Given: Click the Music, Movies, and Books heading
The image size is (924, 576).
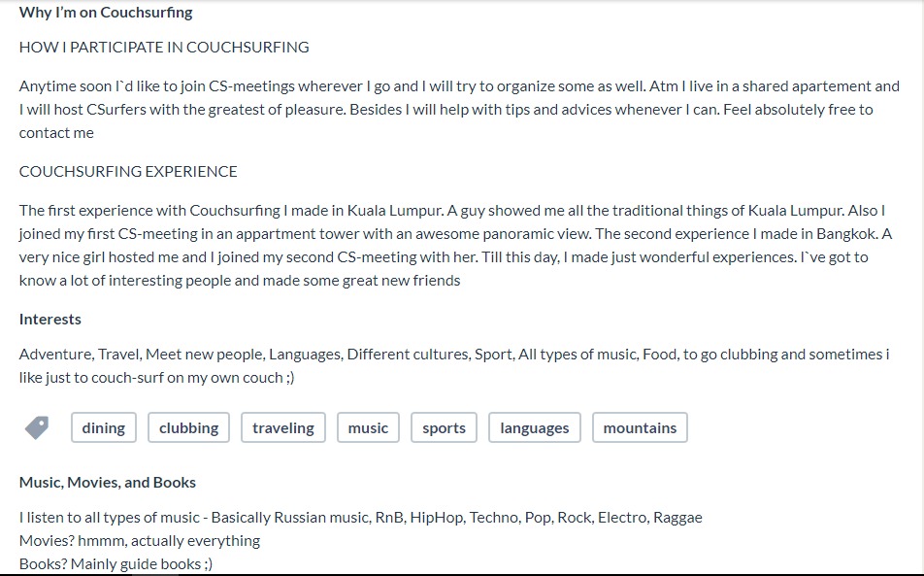Looking at the screenshot, I should pos(107,482).
